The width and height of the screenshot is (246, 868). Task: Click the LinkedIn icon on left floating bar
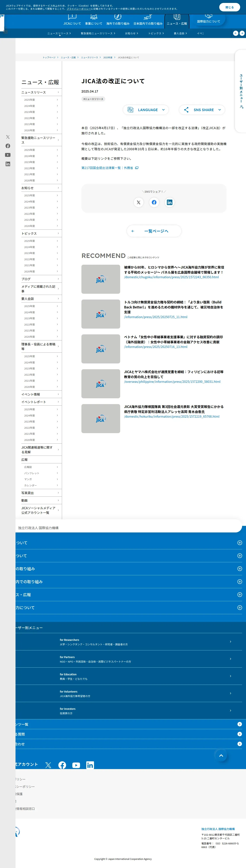(x=8, y=164)
